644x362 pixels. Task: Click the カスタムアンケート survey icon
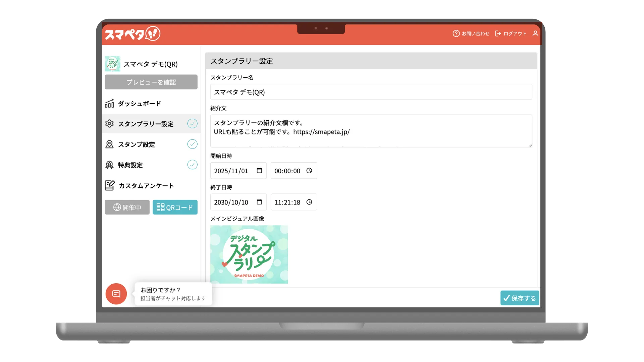pyautogui.click(x=109, y=185)
